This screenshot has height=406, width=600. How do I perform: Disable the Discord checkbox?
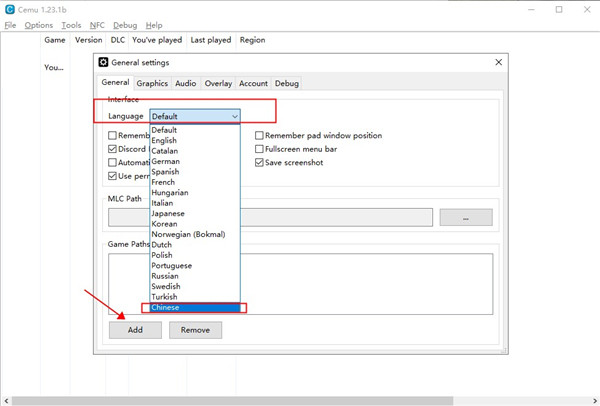(x=112, y=149)
